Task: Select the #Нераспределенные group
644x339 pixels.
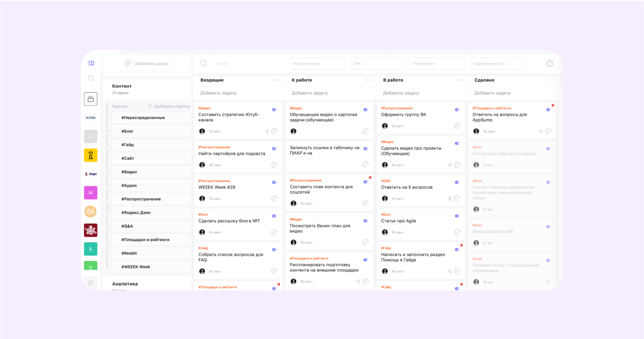Action: tap(151, 118)
